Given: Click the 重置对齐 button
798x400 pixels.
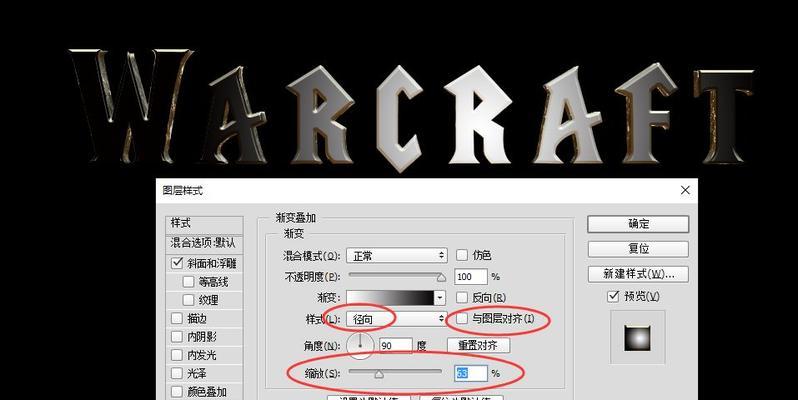Looking at the screenshot, I should click(x=478, y=346).
